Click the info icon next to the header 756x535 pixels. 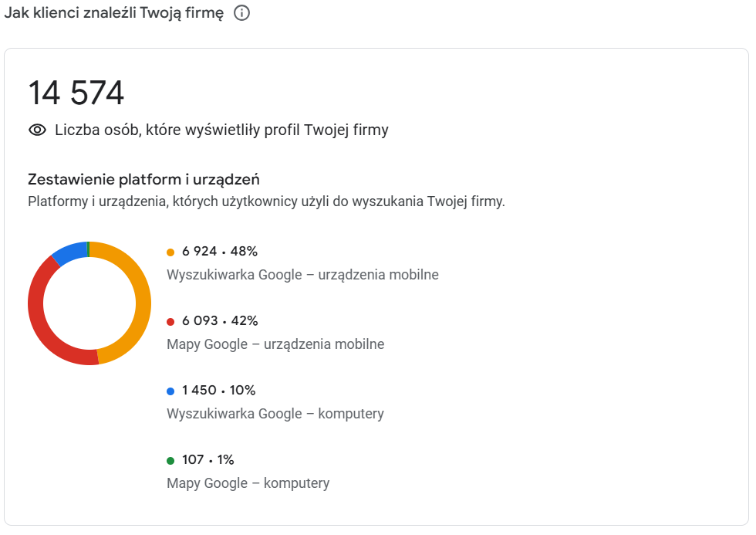[243, 13]
